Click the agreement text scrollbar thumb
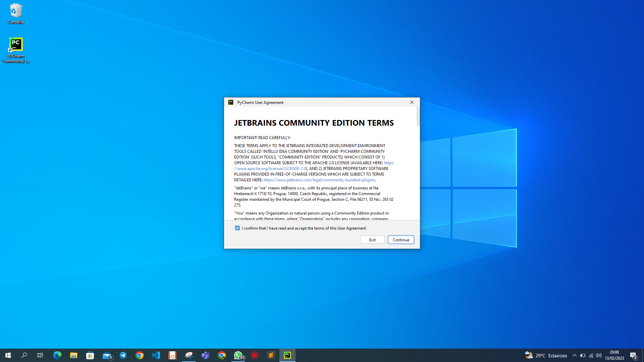 [418, 117]
